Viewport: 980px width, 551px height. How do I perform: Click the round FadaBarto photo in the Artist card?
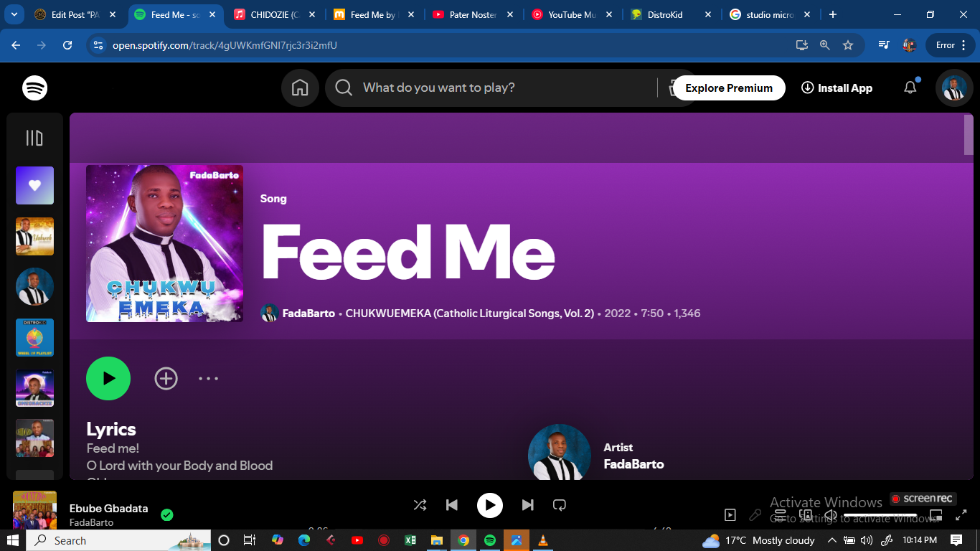tap(560, 453)
